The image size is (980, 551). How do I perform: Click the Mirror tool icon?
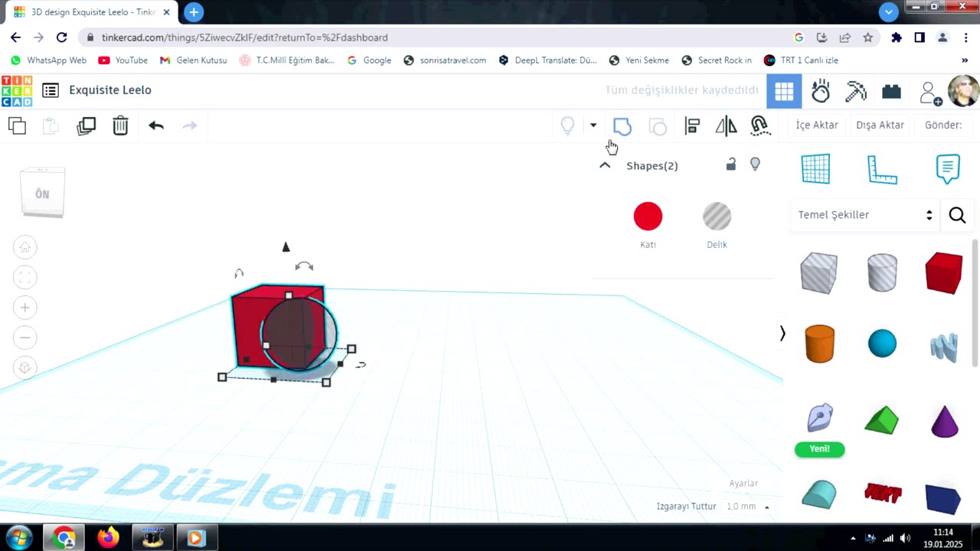pos(726,126)
